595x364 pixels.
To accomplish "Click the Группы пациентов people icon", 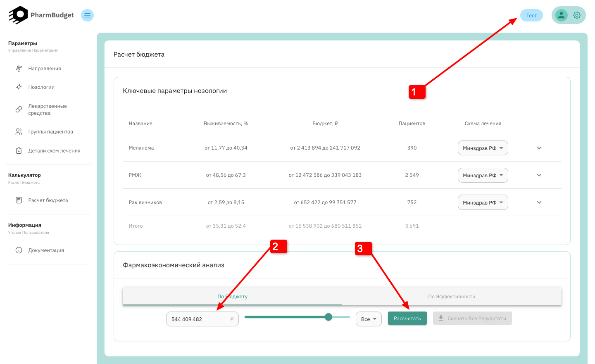I will 19,132.
